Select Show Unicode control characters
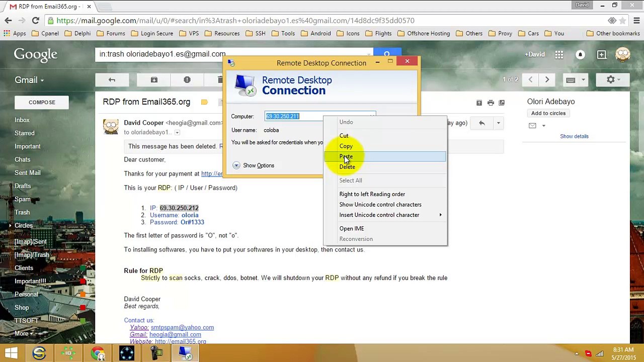 coord(385,205)
